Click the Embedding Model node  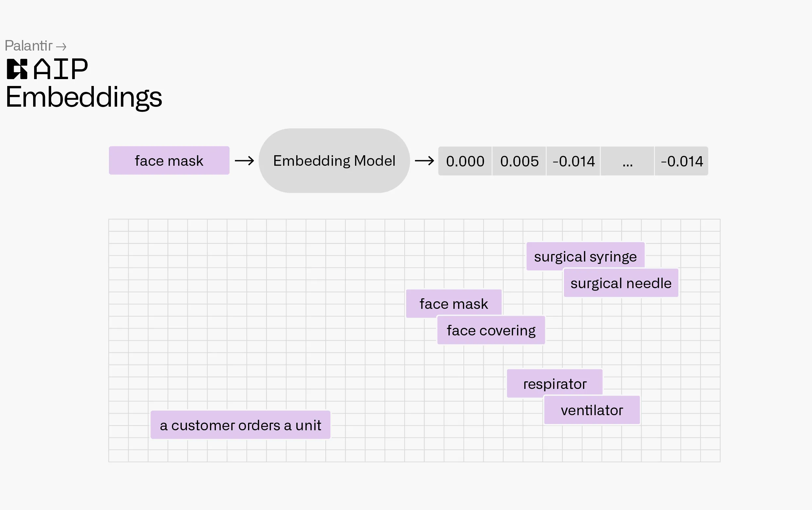pyautogui.click(x=334, y=161)
